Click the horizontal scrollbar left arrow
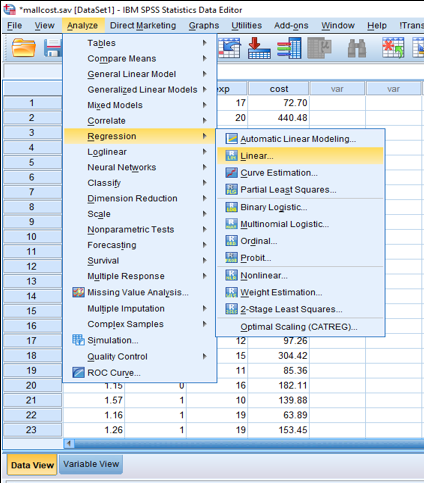Viewport: 424px width, 483px height. (x=69, y=443)
